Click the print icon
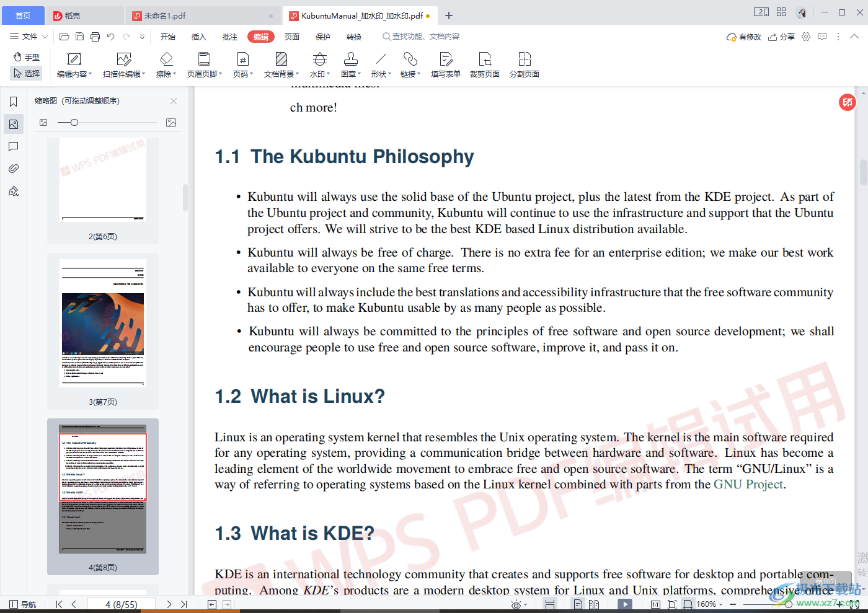Image resolution: width=868 pixels, height=613 pixels. pyautogui.click(x=95, y=37)
